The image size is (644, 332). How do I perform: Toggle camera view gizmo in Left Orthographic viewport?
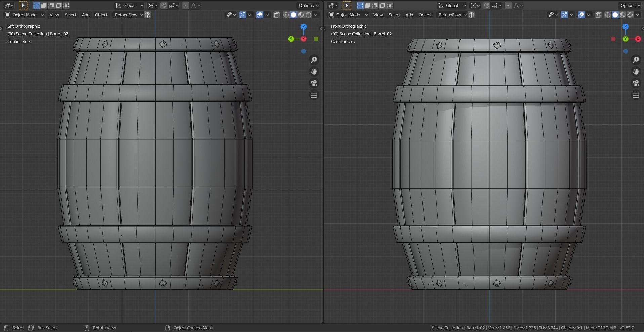pos(314,83)
